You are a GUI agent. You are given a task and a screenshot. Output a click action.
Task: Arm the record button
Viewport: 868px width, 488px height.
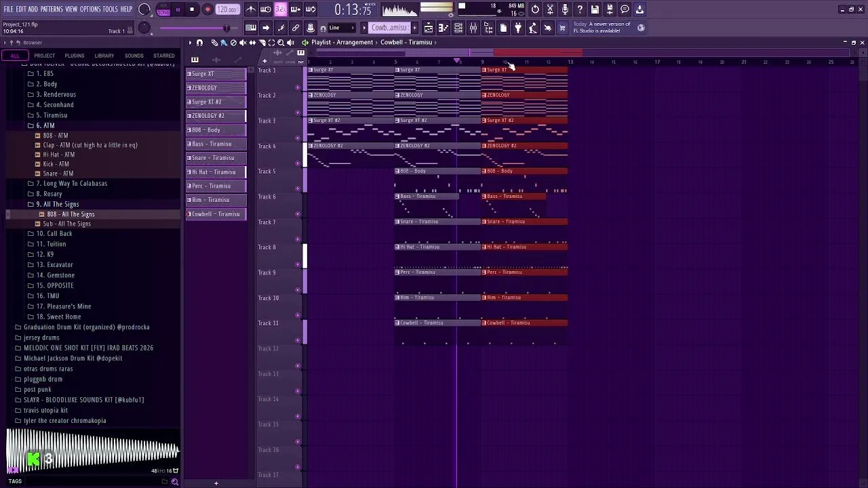(x=208, y=9)
